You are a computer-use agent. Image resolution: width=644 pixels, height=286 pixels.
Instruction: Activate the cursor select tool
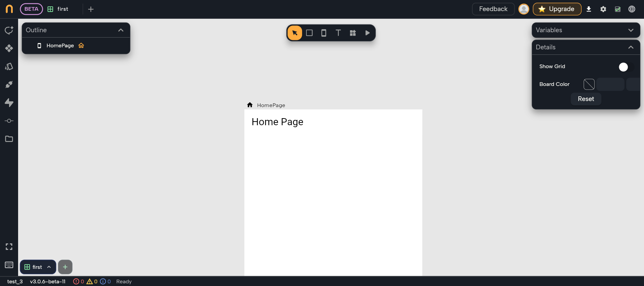(x=295, y=33)
